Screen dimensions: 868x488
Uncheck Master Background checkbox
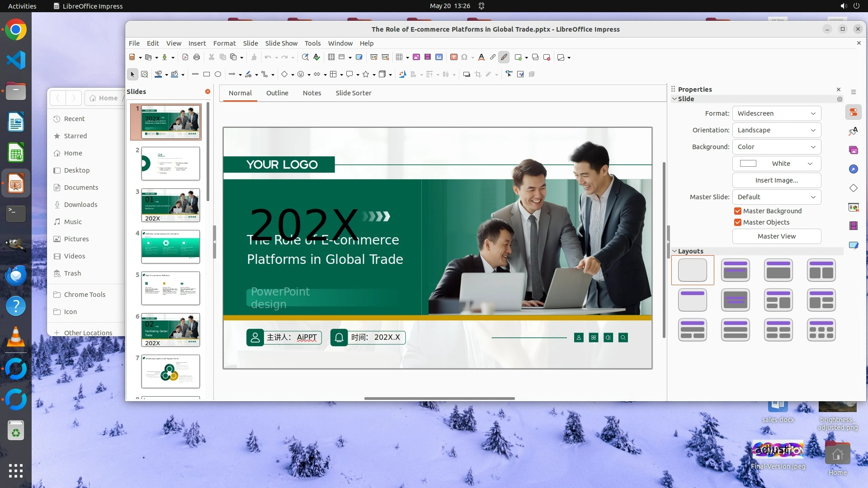(x=738, y=211)
